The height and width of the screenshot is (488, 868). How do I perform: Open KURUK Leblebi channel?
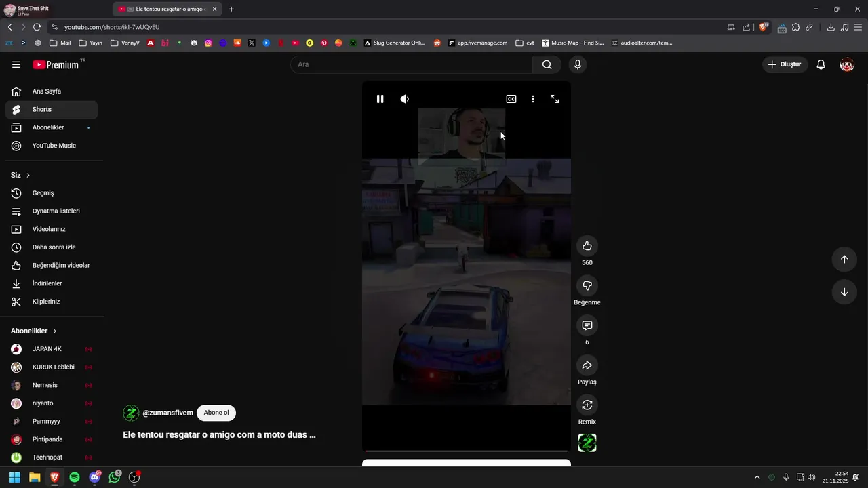pos(52,367)
